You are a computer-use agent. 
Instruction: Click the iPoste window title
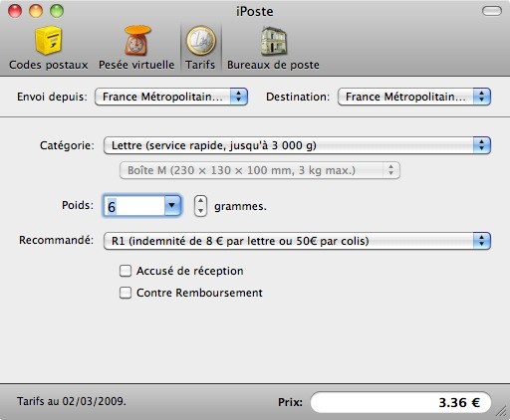pyautogui.click(x=255, y=11)
